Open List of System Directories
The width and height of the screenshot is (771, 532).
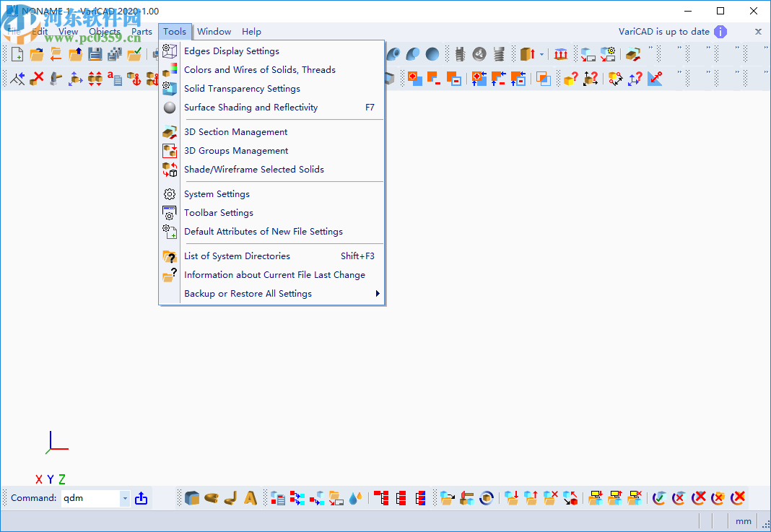point(271,256)
